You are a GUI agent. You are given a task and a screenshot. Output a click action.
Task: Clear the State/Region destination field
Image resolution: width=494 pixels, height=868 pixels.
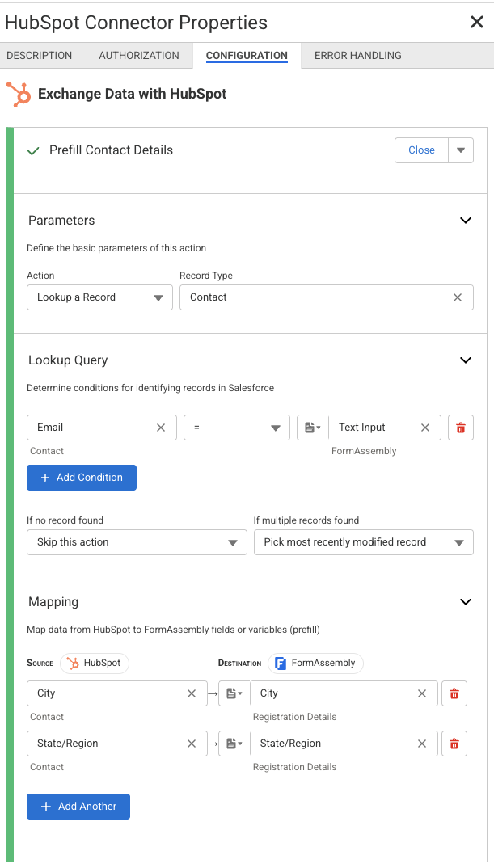tap(422, 744)
